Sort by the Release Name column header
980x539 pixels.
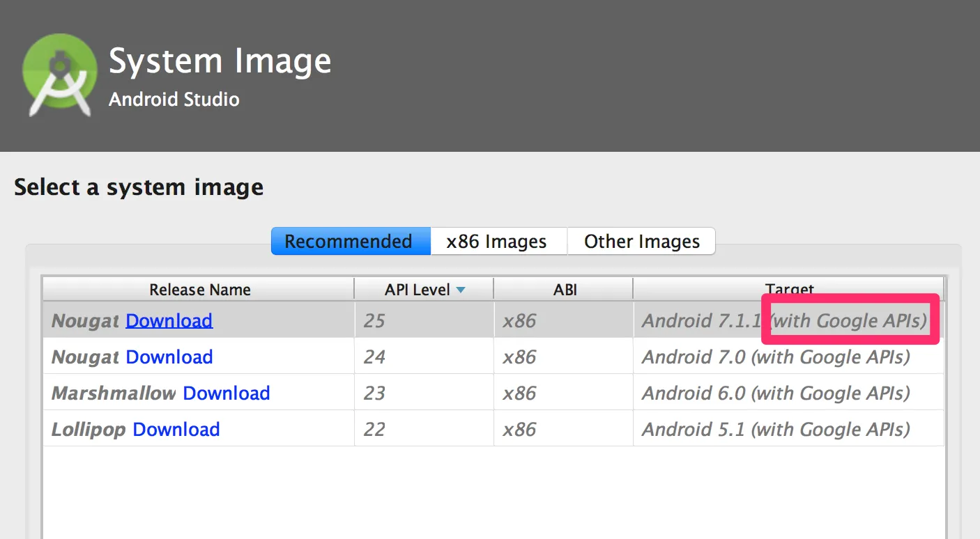[199, 290]
